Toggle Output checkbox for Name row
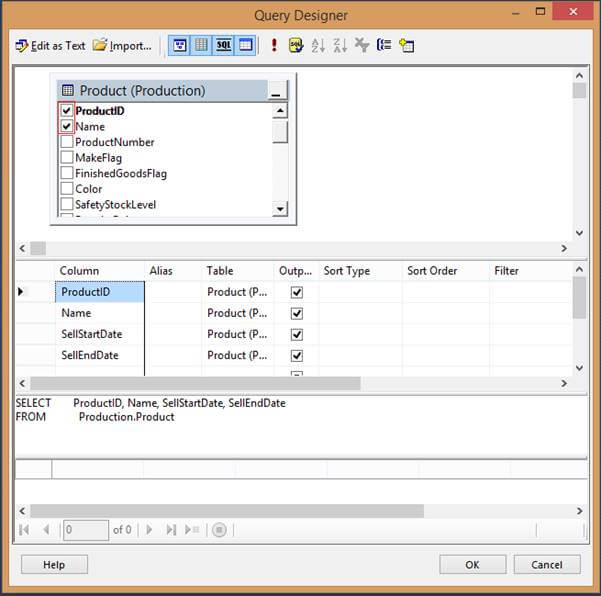 (297, 313)
